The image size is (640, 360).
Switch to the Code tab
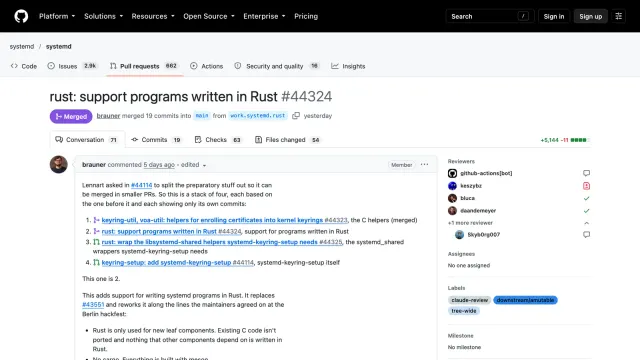(x=24, y=66)
